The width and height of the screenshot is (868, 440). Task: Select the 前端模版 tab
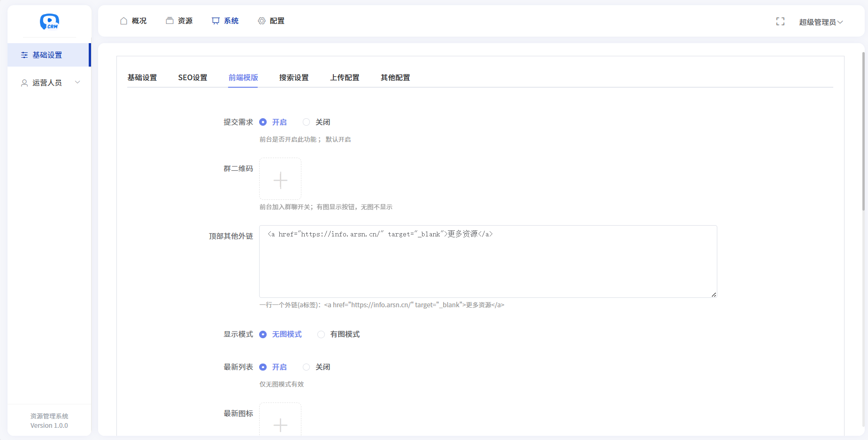pyautogui.click(x=243, y=77)
